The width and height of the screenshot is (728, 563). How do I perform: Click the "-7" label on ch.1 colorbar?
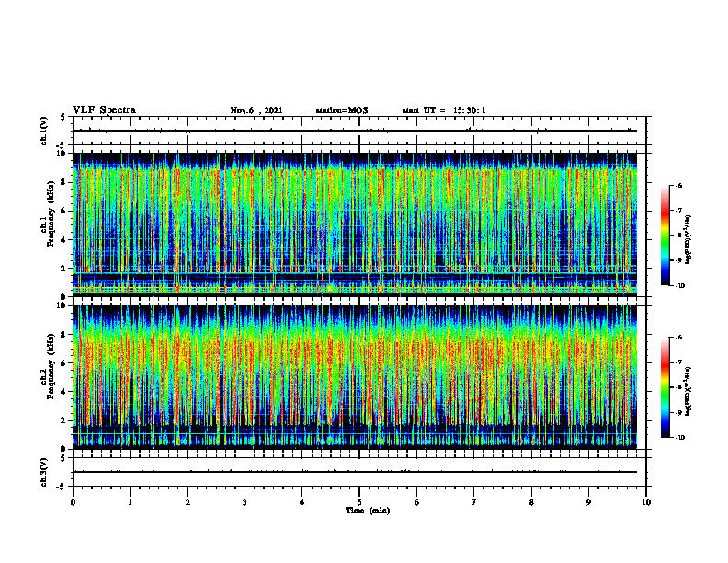click(x=677, y=211)
